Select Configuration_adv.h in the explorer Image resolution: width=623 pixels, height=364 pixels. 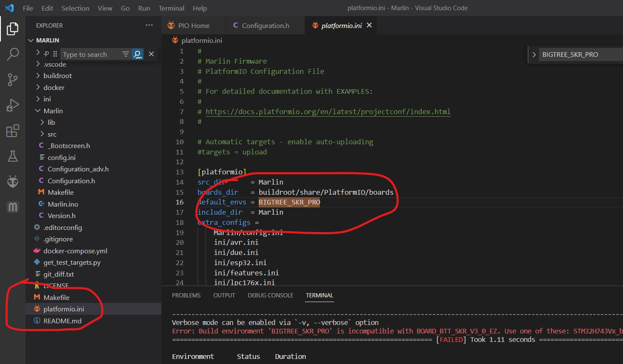pos(78,169)
